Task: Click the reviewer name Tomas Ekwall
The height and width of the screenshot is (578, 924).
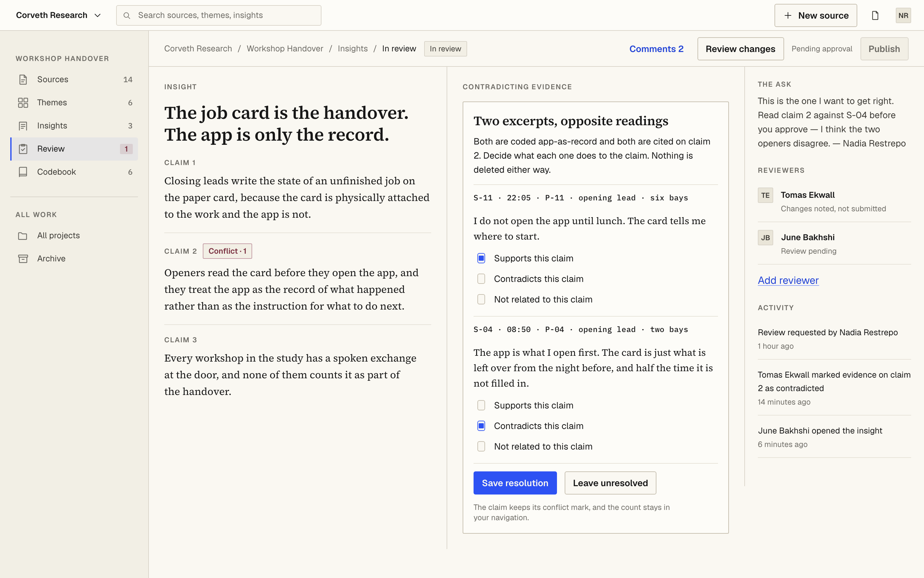Action: pyautogui.click(x=808, y=195)
